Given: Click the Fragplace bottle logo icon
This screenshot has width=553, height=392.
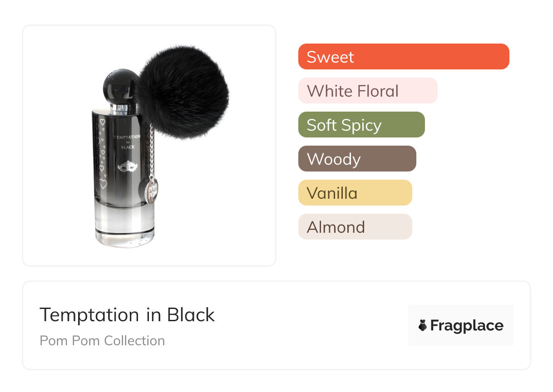Looking at the screenshot, I should coord(423,325).
